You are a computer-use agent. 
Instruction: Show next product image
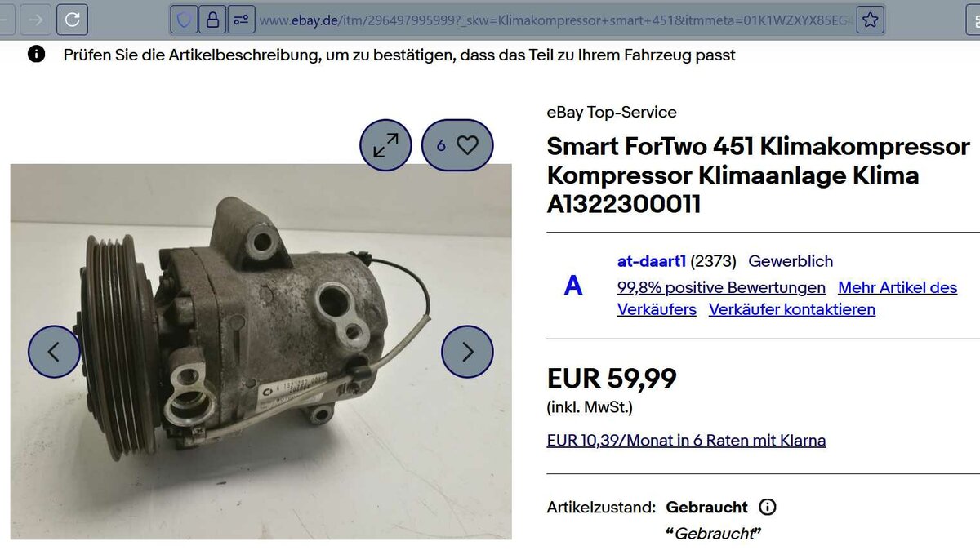[x=467, y=352]
